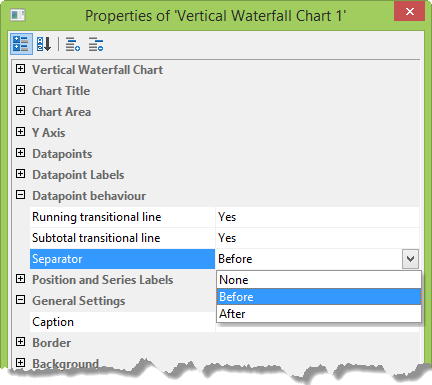Viewport: 432px width, 385px height.
Task: Select the Subtotal transitional line property
Action: point(122,238)
